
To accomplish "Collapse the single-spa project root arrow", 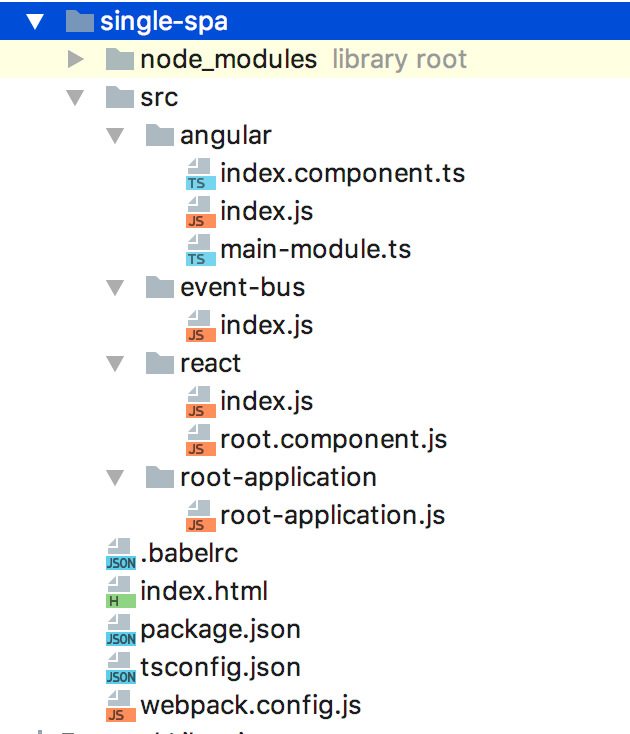I will 35,22.
